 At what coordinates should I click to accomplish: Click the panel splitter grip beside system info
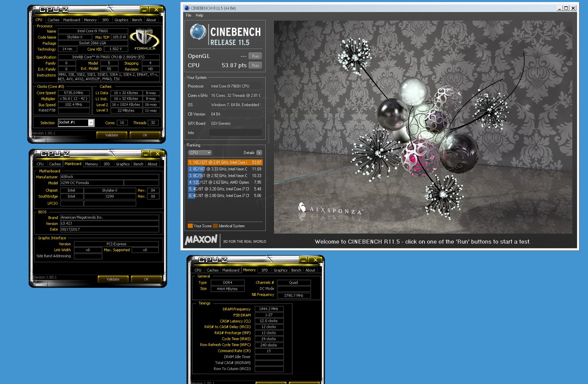(x=269, y=133)
